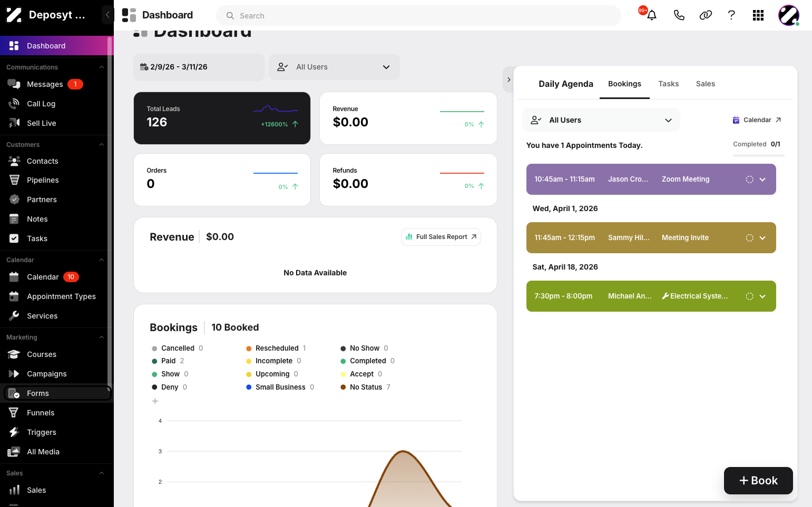Open Appointment Types
The image size is (812, 507).
(x=57, y=296)
